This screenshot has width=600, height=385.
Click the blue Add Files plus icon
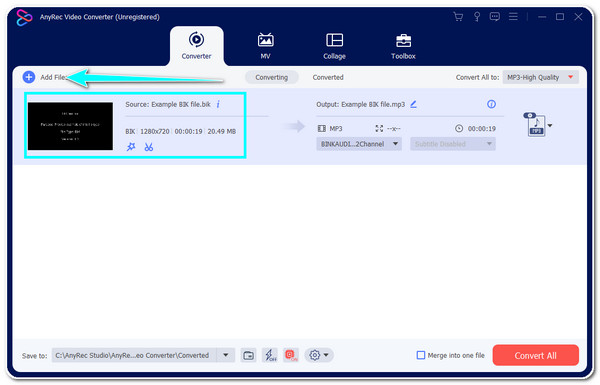[29, 77]
